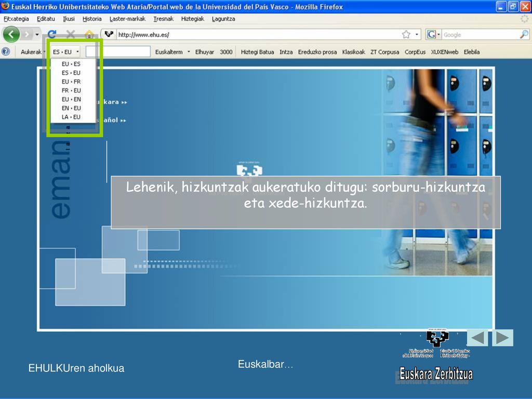
Task: Click the Forward navigation arrow
Action: click(x=27, y=34)
